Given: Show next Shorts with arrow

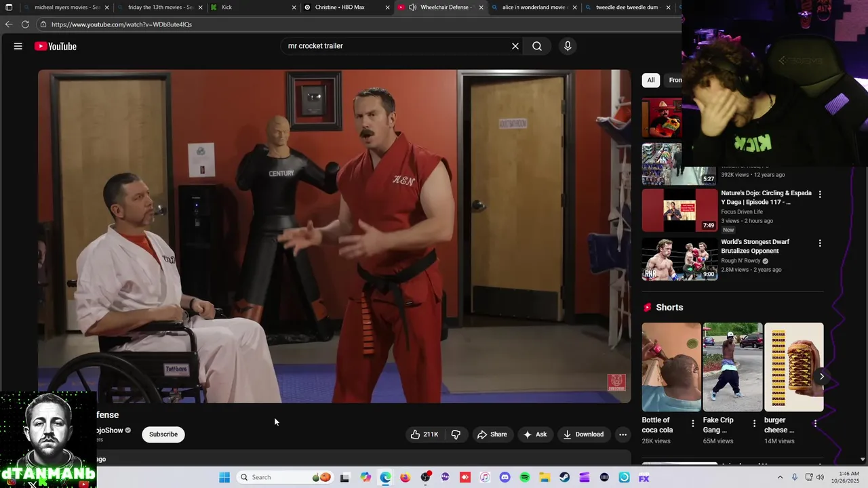Looking at the screenshot, I should click(821, 376).
